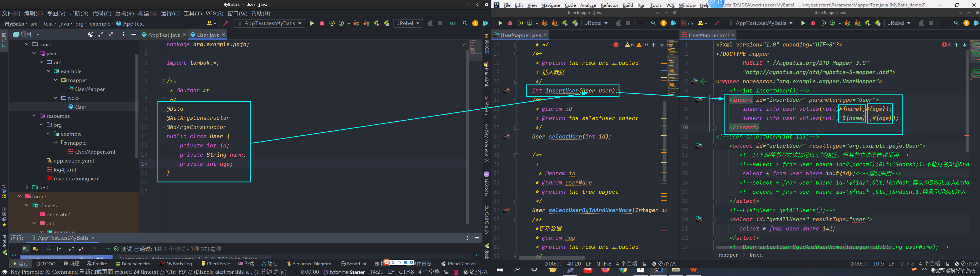Screen dimensions: 980x276
Task: Open project panel options three-dot menu
Action: coord(124,34)
